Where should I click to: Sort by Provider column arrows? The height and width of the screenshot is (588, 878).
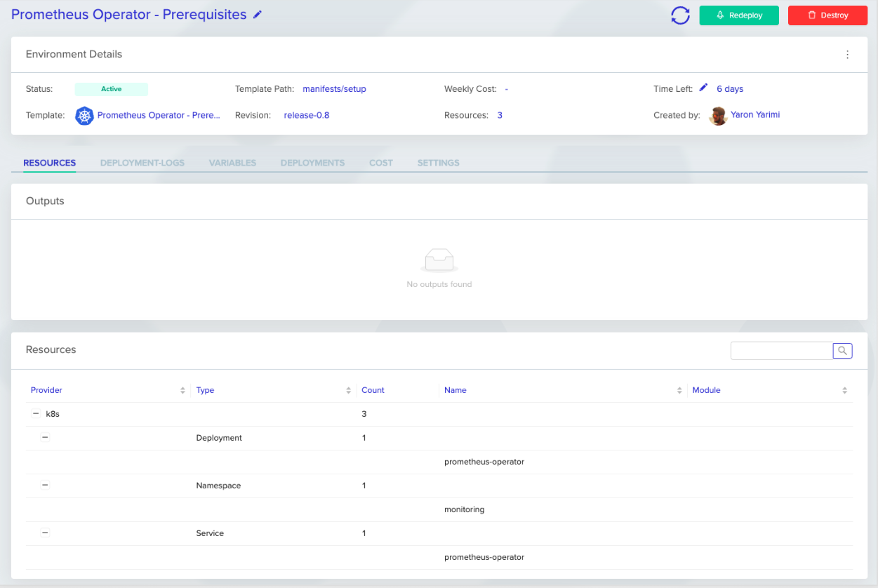pos(182,390)
